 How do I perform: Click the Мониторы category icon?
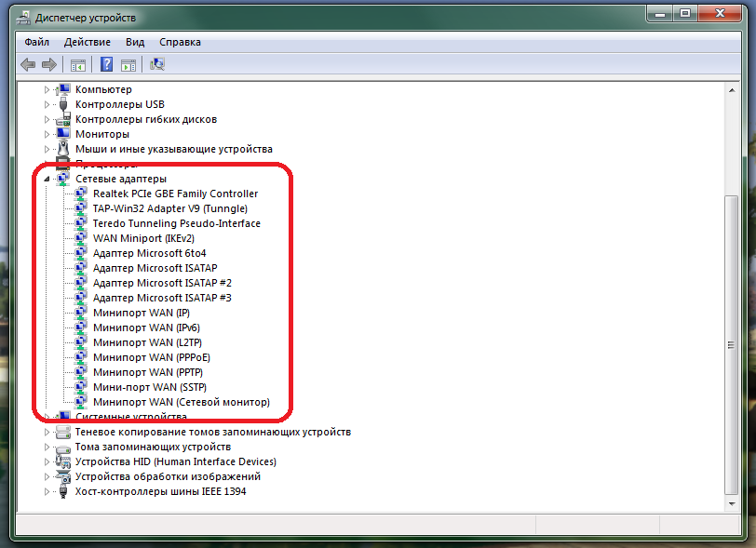click(63, 133)
